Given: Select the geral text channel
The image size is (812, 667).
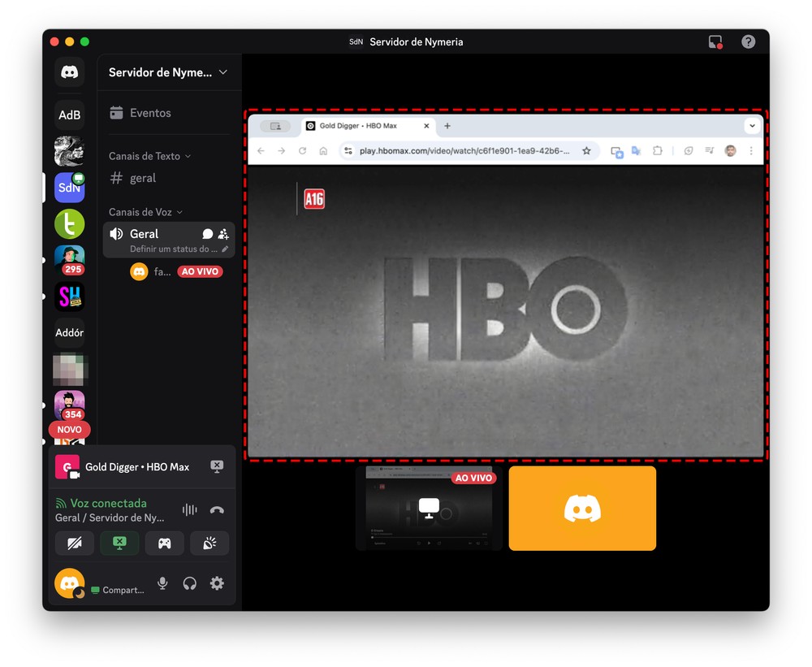Looking at the screenshot, I should [x=142, y=178].
